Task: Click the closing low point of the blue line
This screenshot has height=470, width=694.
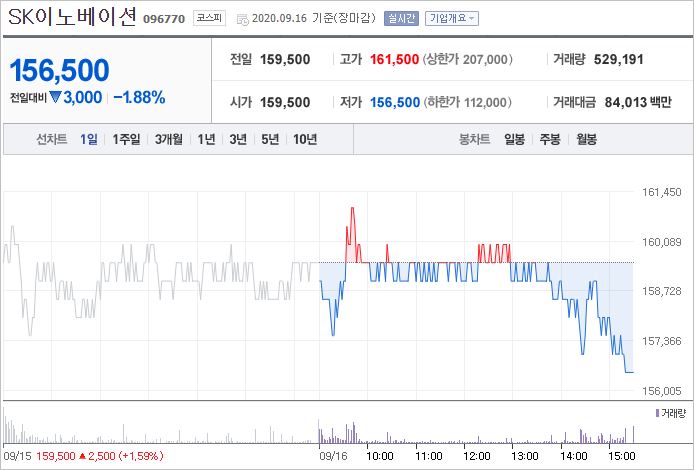Action: coord(629,372)
